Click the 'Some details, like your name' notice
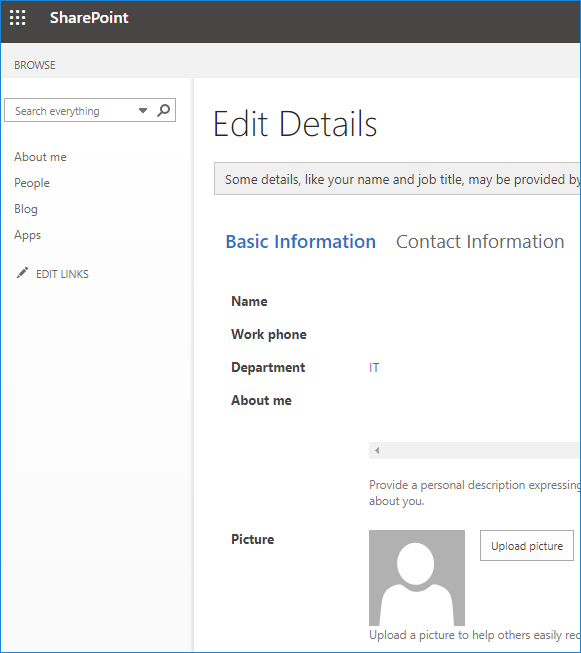The height and width of the screenshot is (653, 581). [397, 179]
